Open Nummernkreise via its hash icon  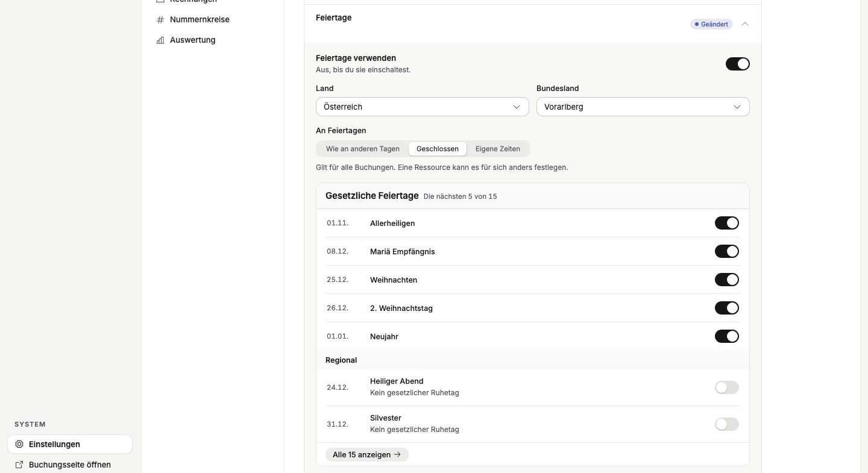pos(160,20)
